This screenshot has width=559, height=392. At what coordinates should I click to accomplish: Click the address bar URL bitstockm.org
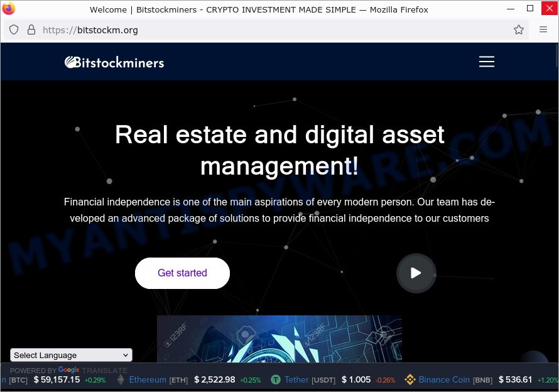pyautogui.click(x=90, y=30)
